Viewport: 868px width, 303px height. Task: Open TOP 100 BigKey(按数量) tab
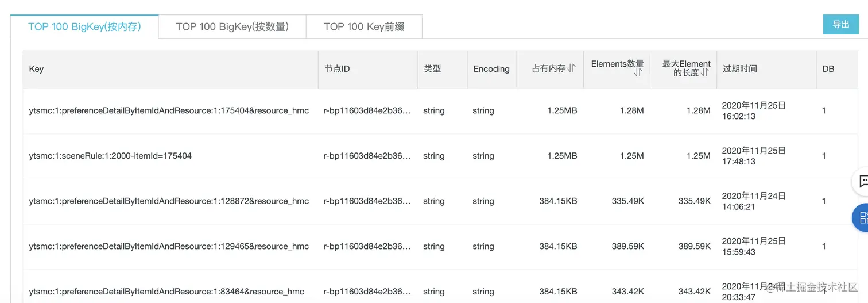232,26
